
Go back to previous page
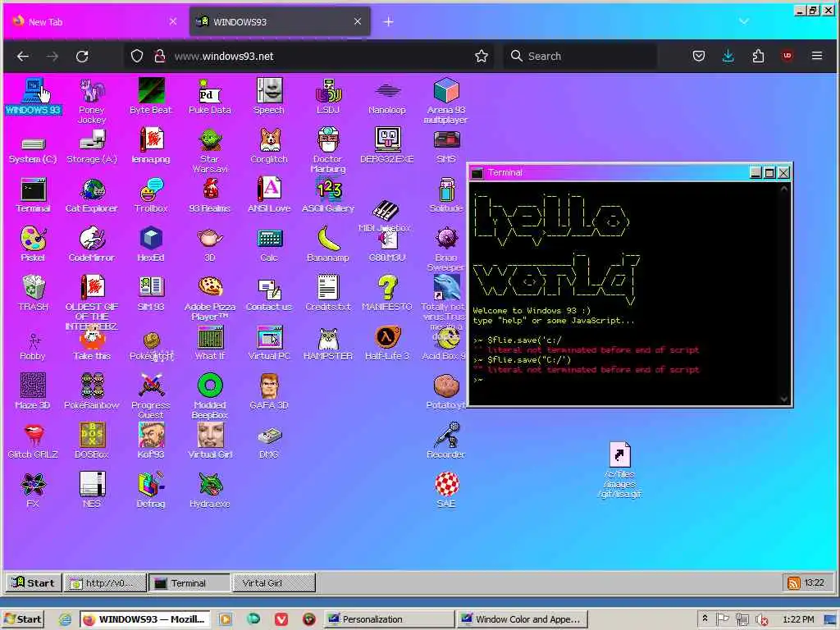[x=22, y=57]
